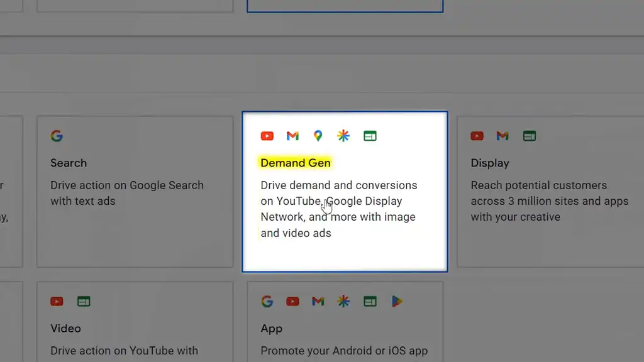Screen dimensions: 644x362
Task: Click Discover asterisk icon in App card
Action: point(343,302)
